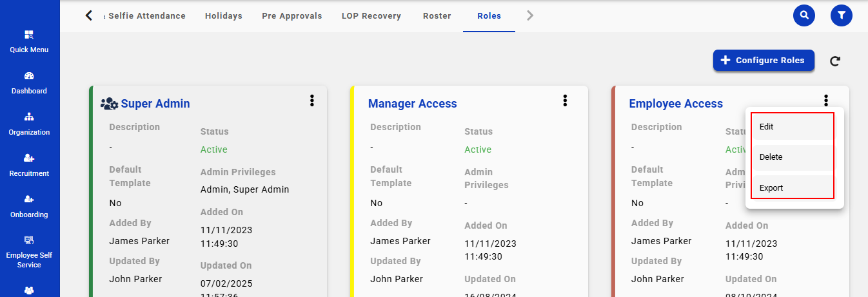The width and height of the screenshot is (868, 297).
Task: Open the filter funnel icon
Action: [841, 15]
